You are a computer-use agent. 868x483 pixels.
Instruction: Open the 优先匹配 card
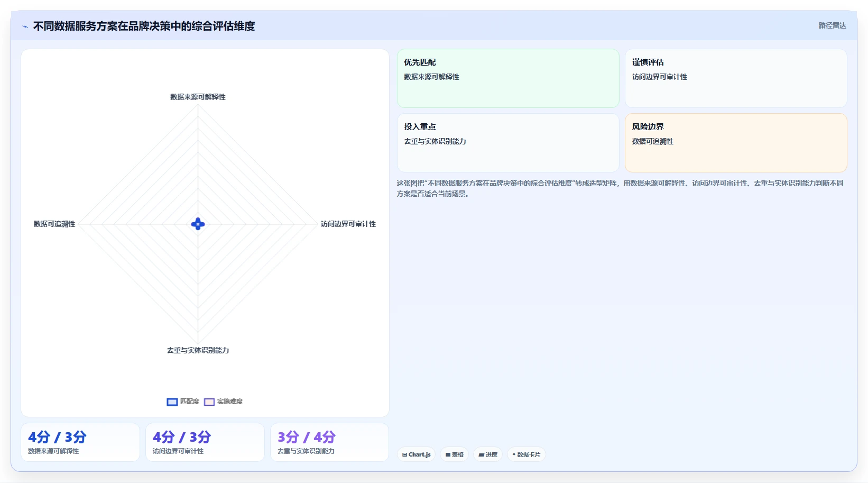(508, 78)
